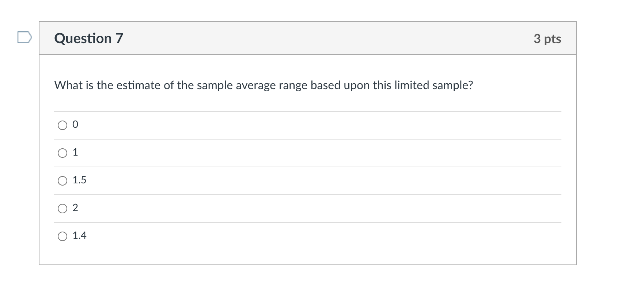Screen dimensions: 644x282
Task: Click the sample average range question text
Action: (x=264, y=85)
